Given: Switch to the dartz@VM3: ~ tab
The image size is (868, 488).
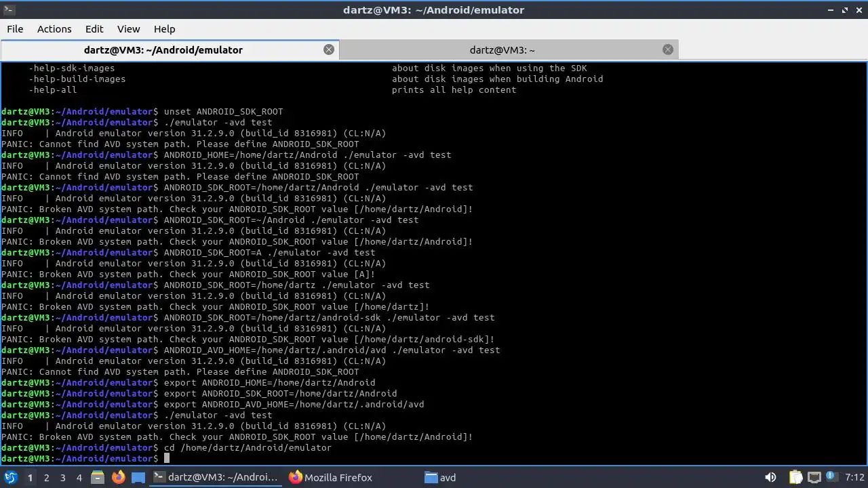Looking at the screenshot, I should pyautogui.click(x=509, y=49).
